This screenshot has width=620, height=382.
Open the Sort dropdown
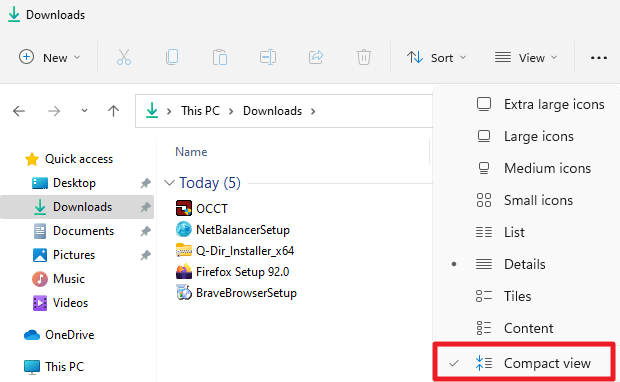(x=437, y=58)
